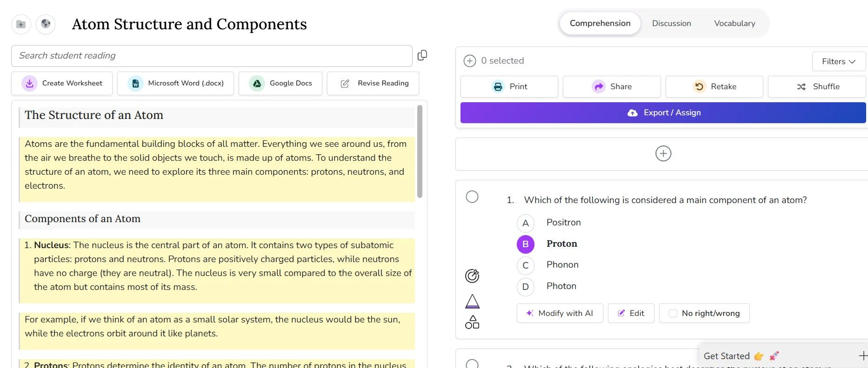The width and height of the screenshot is (868, 368).
Task: Expand the Get Started panel
Action: point(862,356)
